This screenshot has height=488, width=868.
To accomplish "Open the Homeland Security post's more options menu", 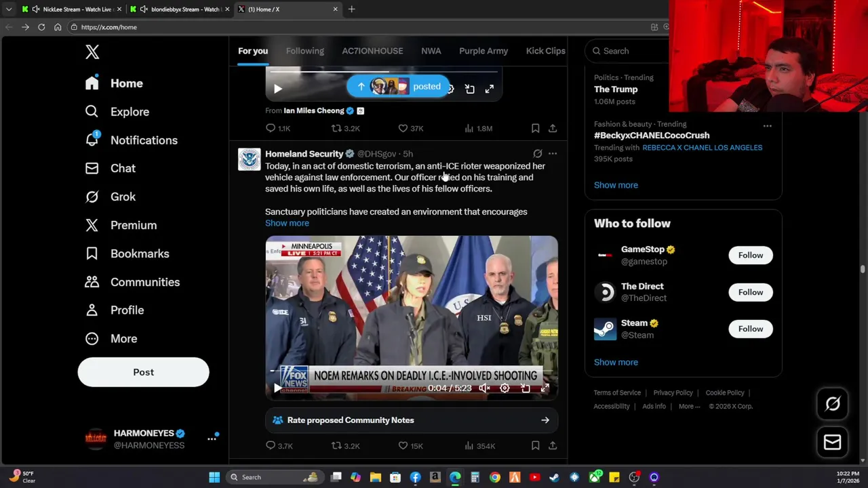I will 553,154.
